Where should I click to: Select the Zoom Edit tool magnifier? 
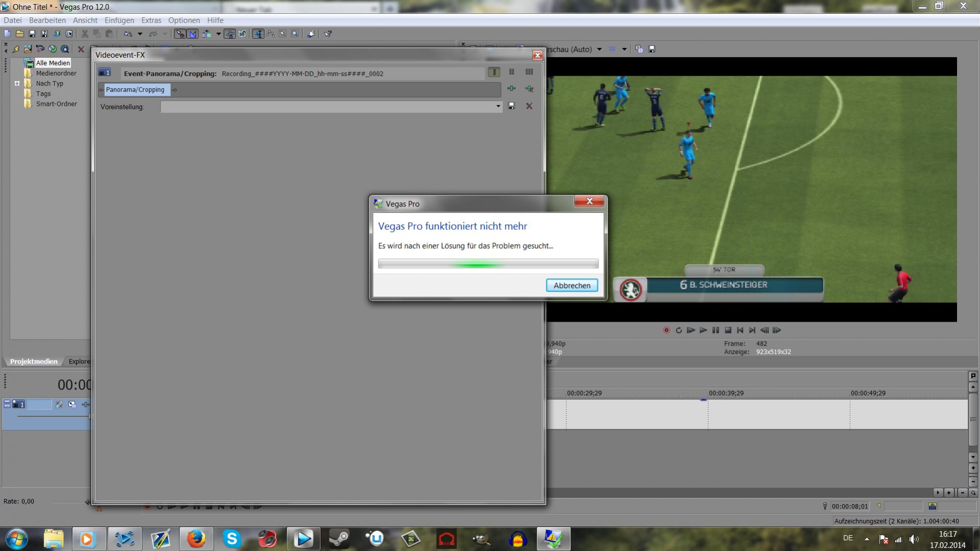coord(295,34)
